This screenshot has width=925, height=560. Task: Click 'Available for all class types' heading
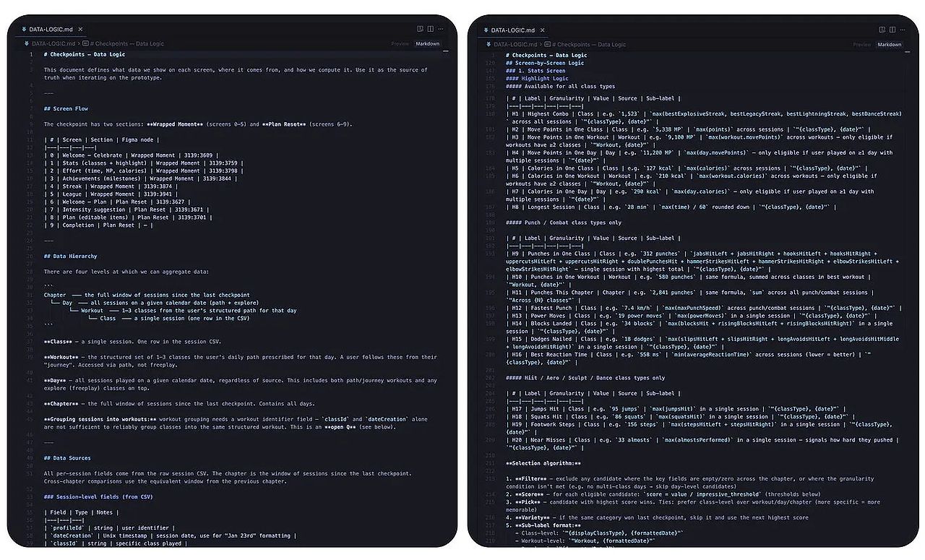point(561,86)
